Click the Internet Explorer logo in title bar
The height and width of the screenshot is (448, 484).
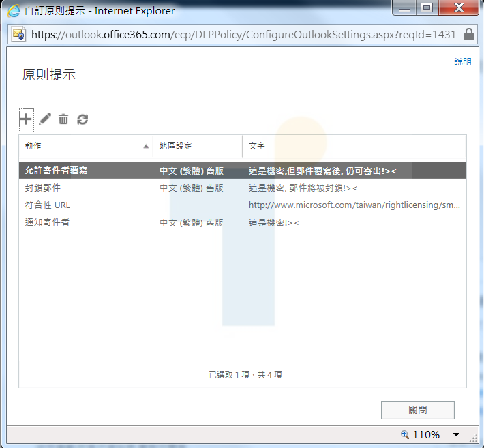click(x=14, y=11)
